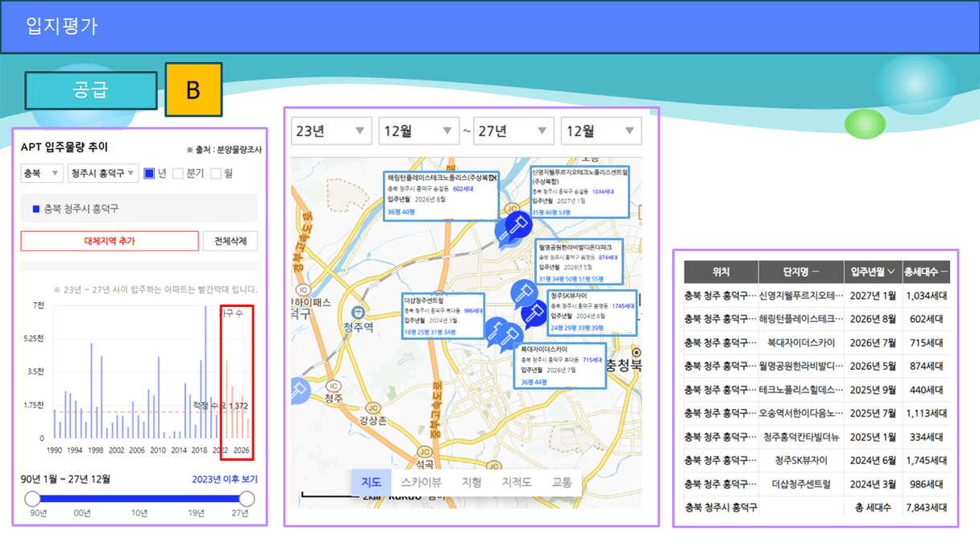Click the blue range slider track near 10년
This screenshot has width=980, height=551.
[139, 499]
